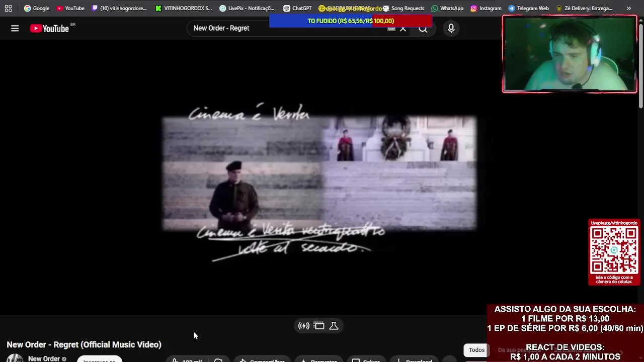The image size is (644, 362).
Task: Open the ChatGPT bookmark
Action: tap(297, 8)
